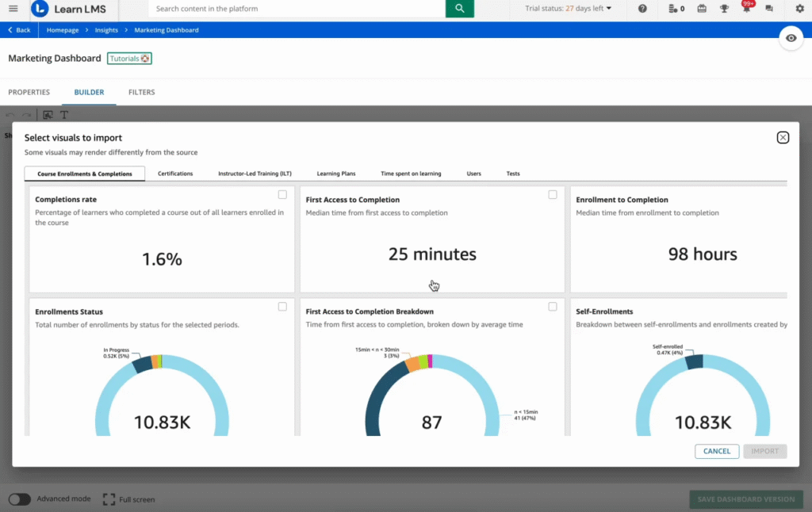The height and width of the screenshot is (512, 812).
Task: Click the eye preview button
Action: [791, 39]
